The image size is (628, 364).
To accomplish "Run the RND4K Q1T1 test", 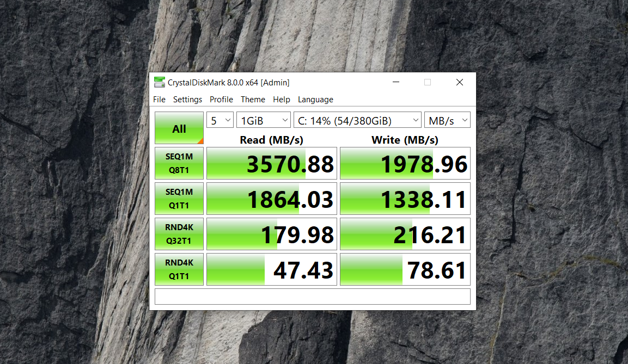I will (x=179, y=269).
